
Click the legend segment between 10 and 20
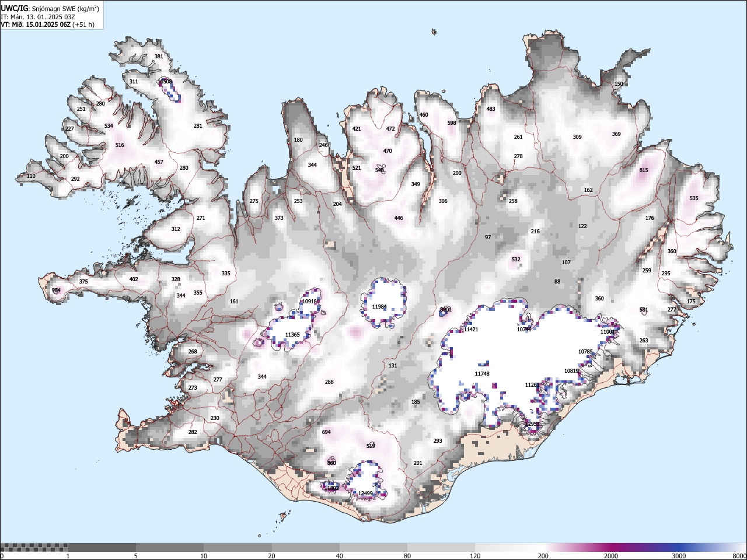[x=238, y=547]
